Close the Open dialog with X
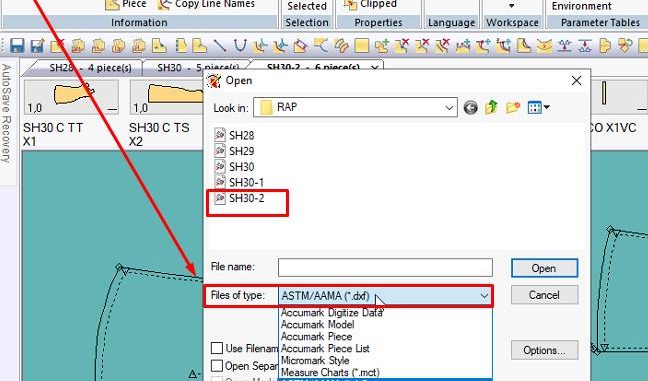The width and height of the screenshot is (648, 381). (x=576, y=81)
